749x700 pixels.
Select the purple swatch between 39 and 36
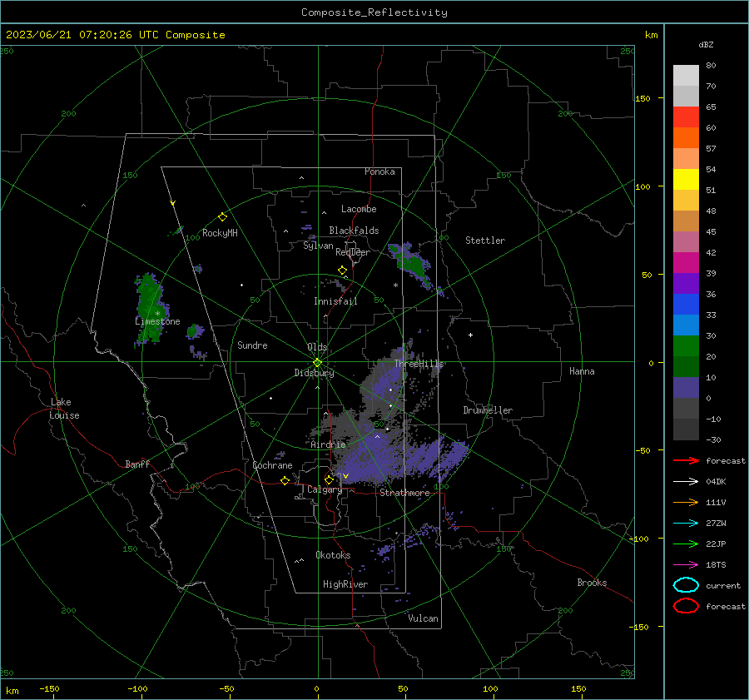686,284
